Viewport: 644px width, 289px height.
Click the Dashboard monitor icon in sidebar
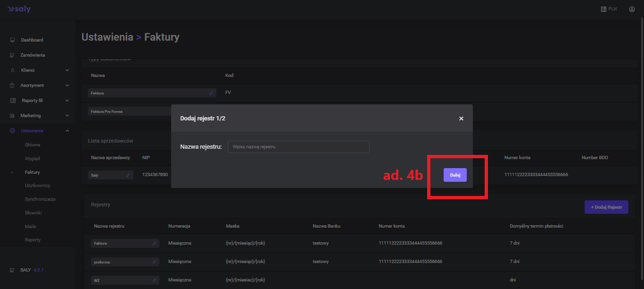click(x=13, y=40)
